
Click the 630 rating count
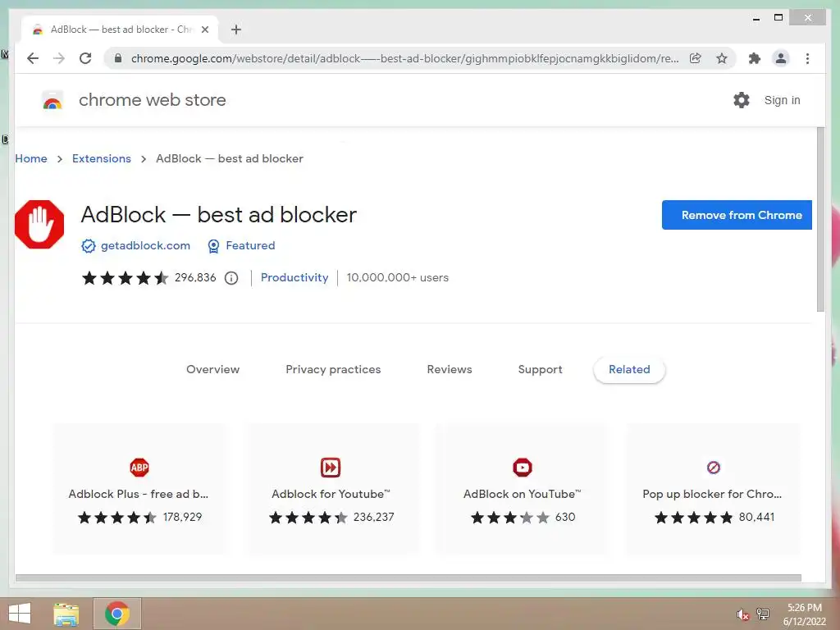coord(565,517)
